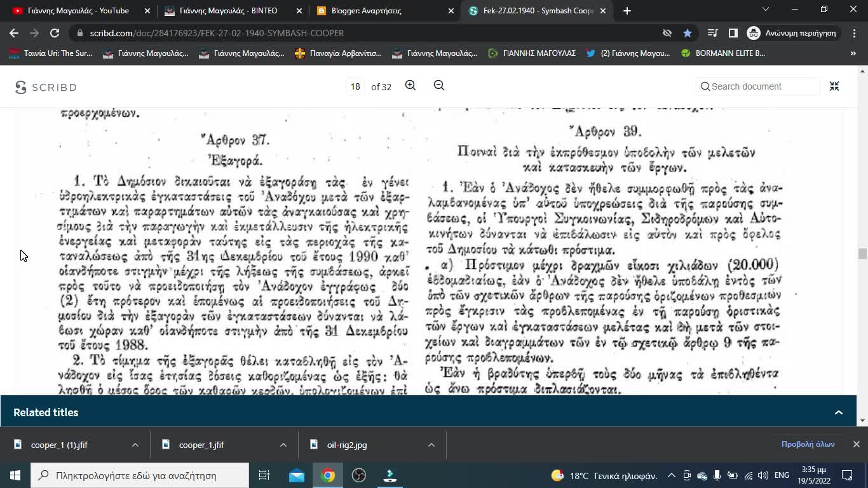The image size is (868, 488).
Task: Expand options for cooper_1.jfif download
Action: [283, 445]
